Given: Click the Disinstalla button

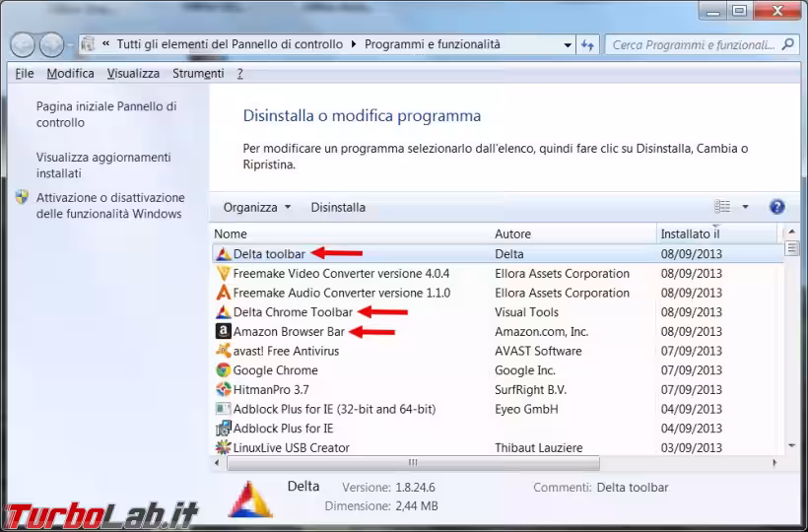Looking at the screenshot, I should click(x=338, y=208).
